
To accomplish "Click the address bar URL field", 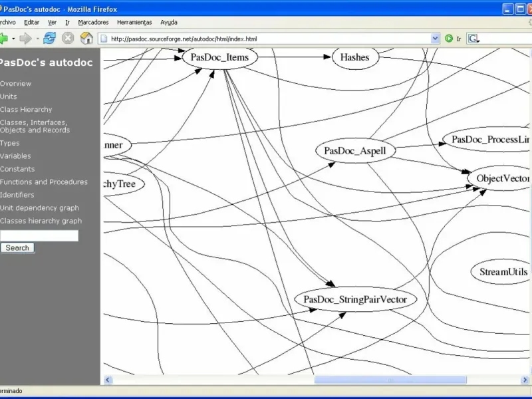I will (x=269, y=39).
